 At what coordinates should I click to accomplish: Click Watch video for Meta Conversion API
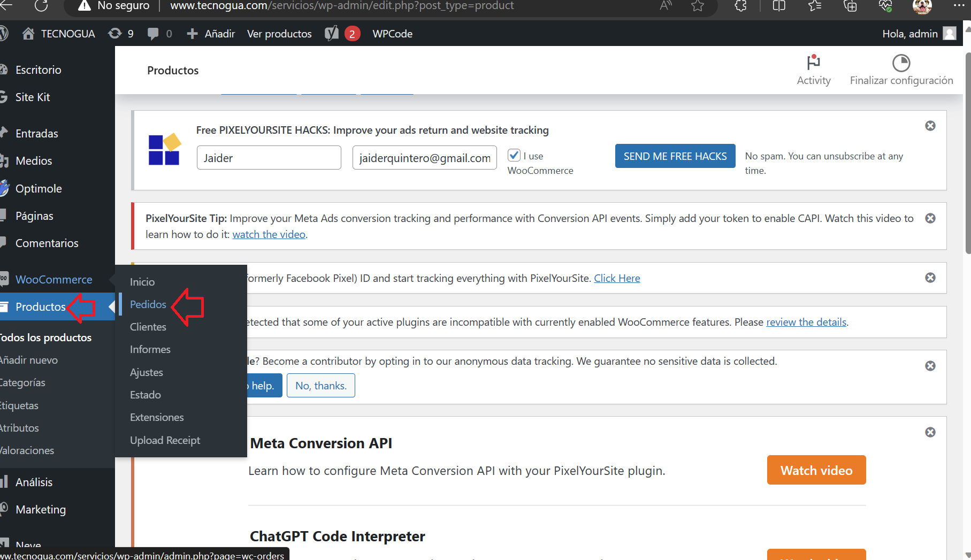816,470
